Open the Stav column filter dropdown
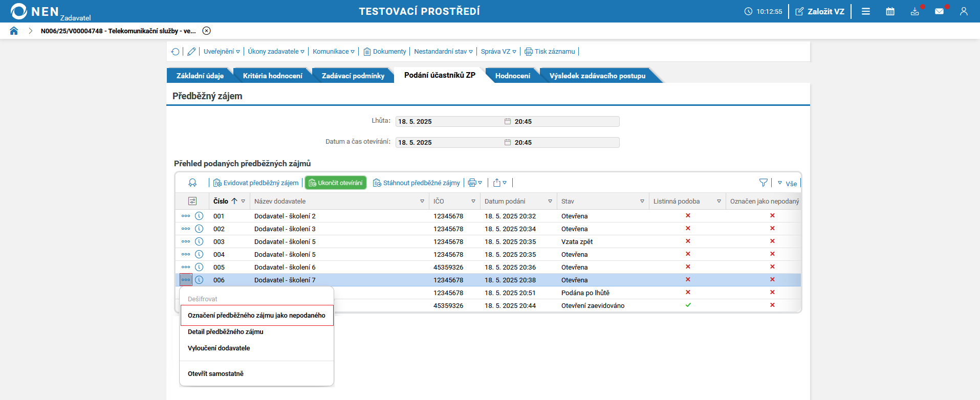The image size is (980, 400). pos(642,201)
